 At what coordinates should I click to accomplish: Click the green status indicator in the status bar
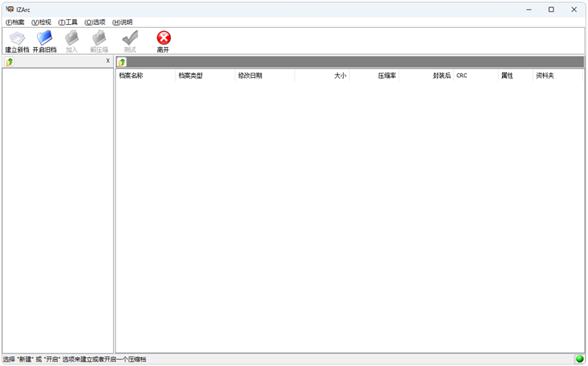579,359
